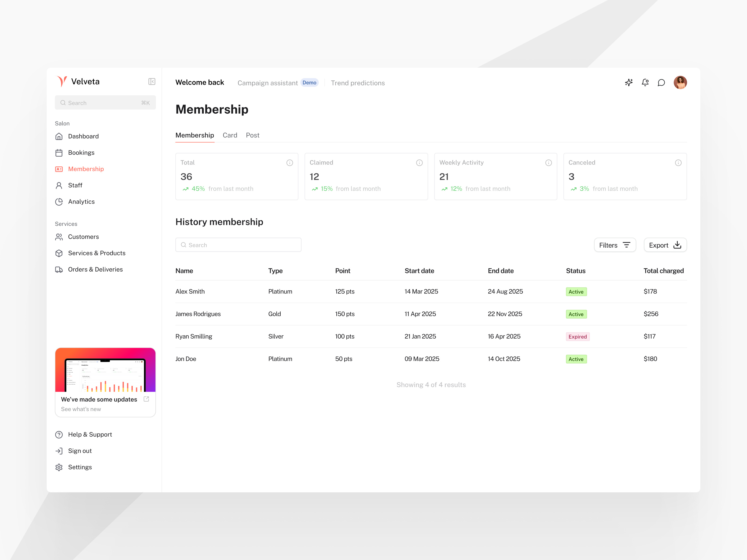Focus the History membership search box
Image resolution: width=747 pixels, height=560 pixels.
(x=238, y=245)
